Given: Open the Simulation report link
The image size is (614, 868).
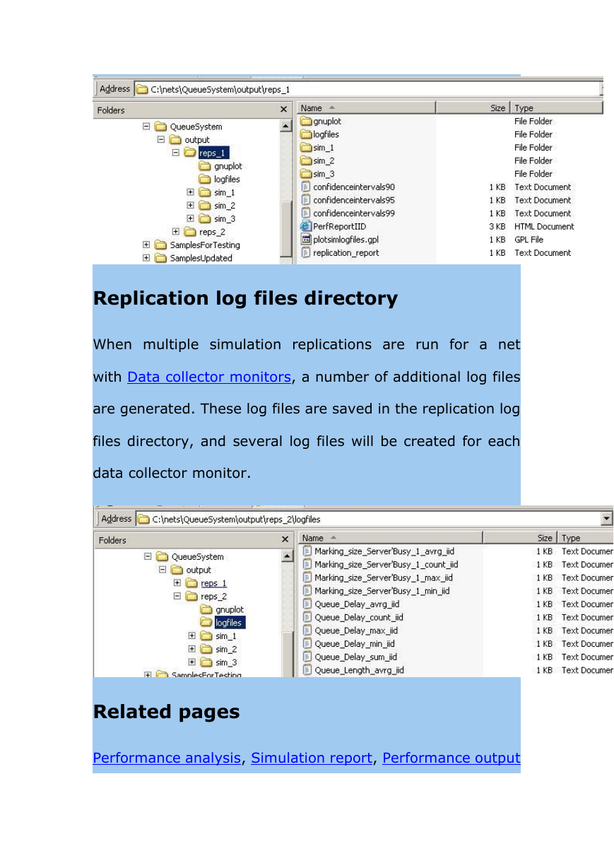Looking at the screenshot, I should point(312,758).
